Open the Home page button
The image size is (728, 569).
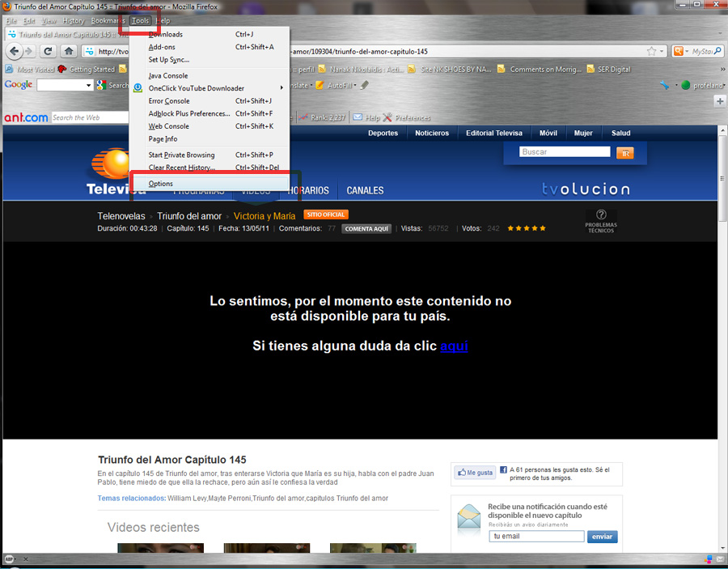[69, 51]
